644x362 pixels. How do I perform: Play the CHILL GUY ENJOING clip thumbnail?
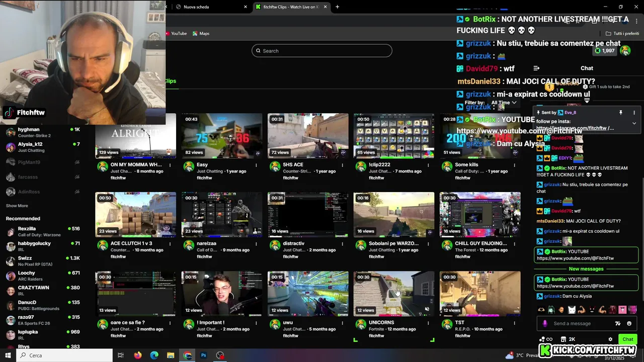(480, 215)
